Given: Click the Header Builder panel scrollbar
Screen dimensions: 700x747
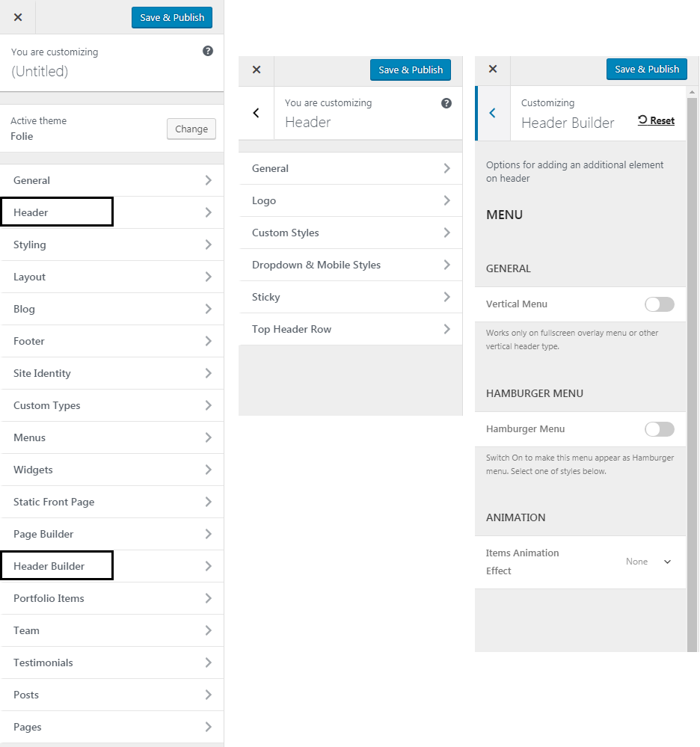Looking at the screenshot, I should 692,372.
